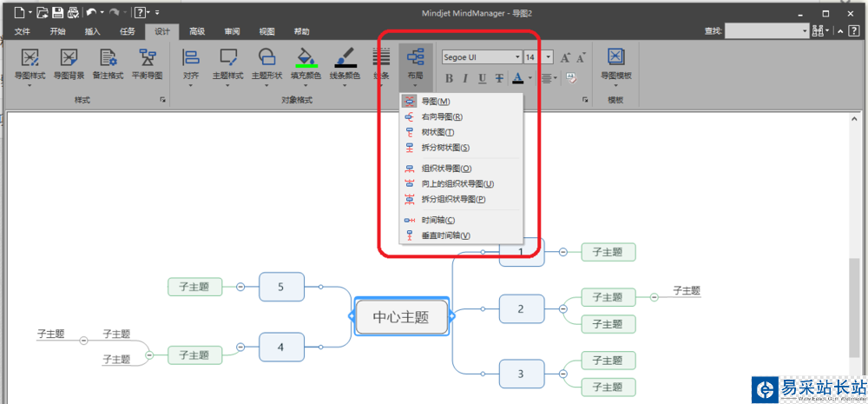Open 导图样式 map style tool
The image size is (868, 404).
point(30,67)
